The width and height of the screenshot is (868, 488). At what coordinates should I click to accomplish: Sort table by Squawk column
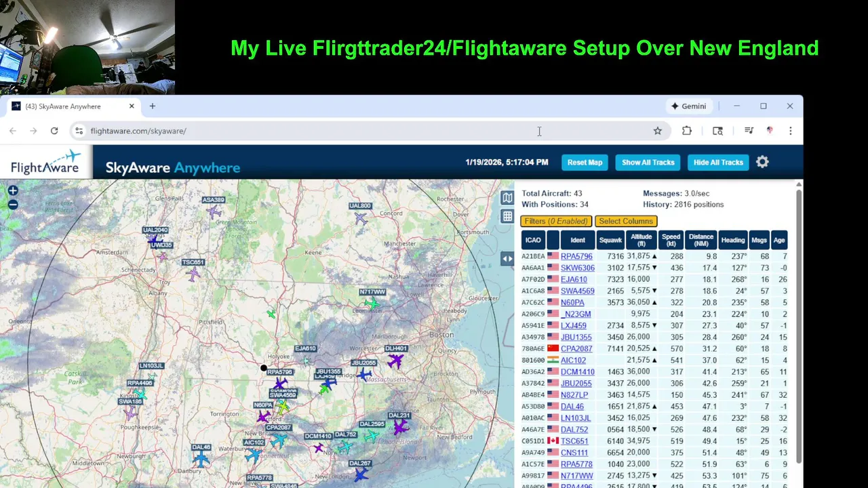point(610,240)
